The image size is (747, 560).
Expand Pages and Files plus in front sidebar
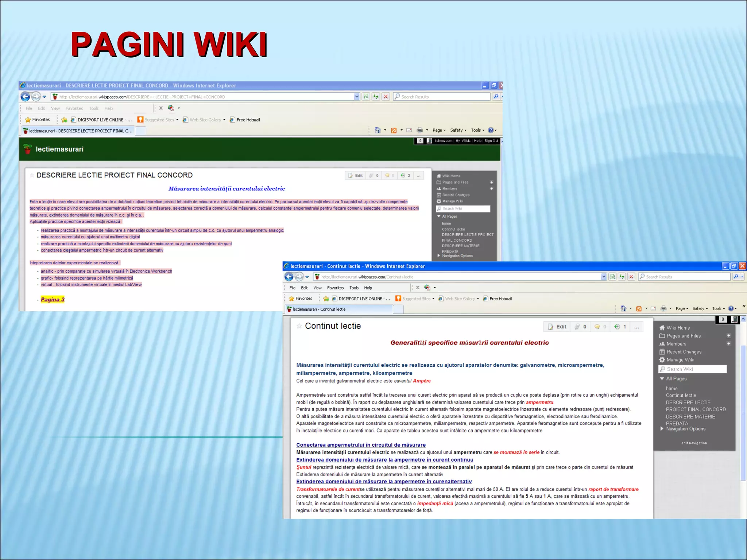728,336
